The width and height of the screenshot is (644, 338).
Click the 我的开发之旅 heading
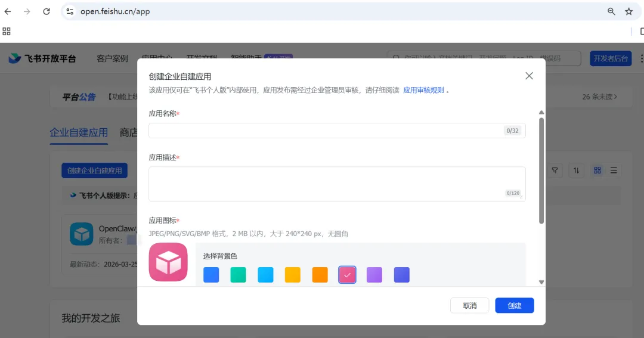91,318
